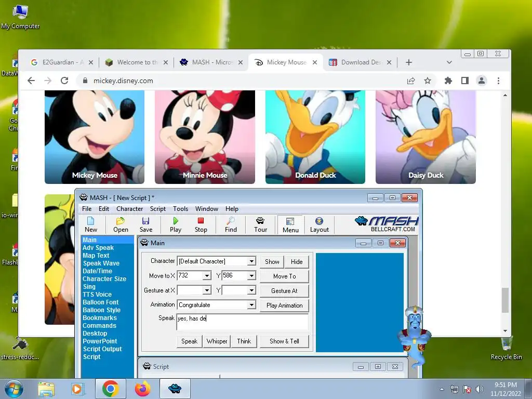
Task: Share this page via the share icon
Action: coord(411,81)
